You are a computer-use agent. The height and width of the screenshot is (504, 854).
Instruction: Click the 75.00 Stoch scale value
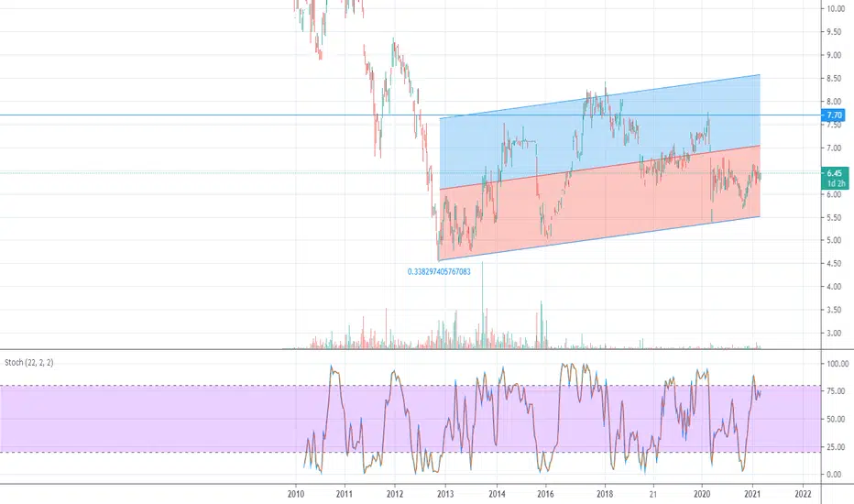coord(836,391)
